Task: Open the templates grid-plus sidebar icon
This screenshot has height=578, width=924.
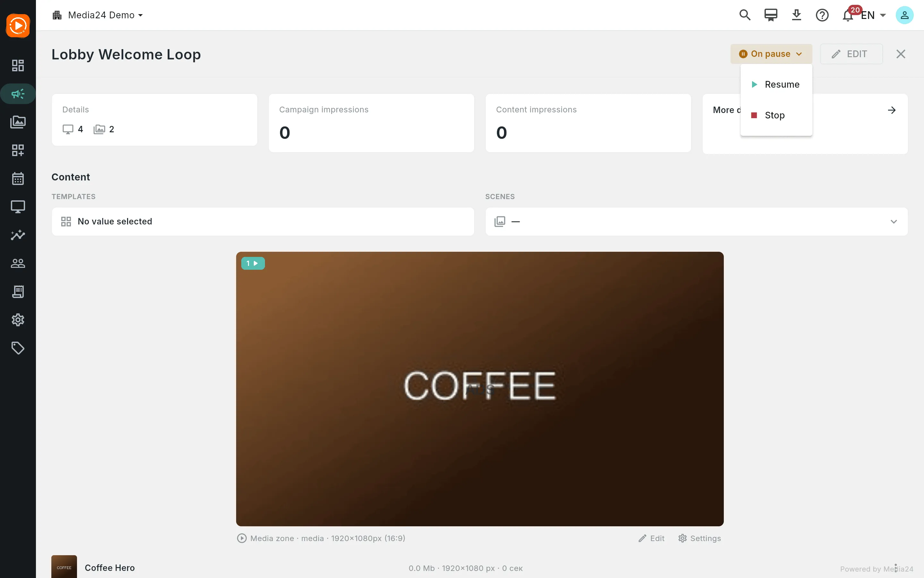Action: point(18,150)
